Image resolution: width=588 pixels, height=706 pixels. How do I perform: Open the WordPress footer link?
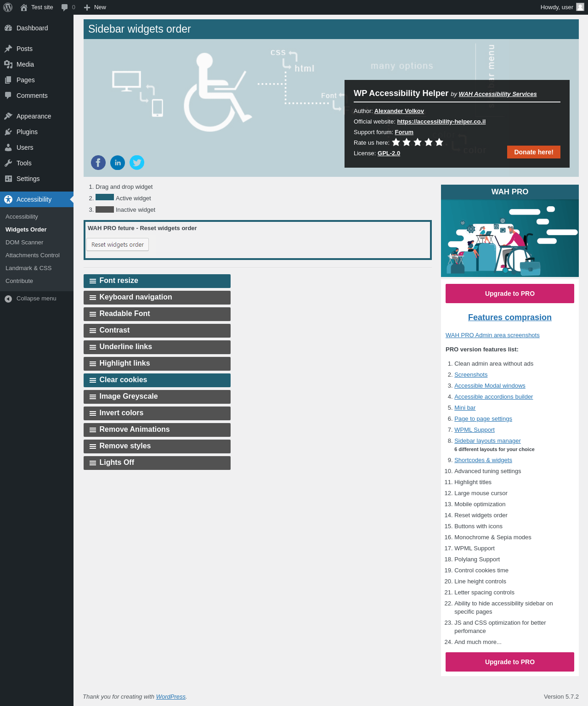coord(171,697)
